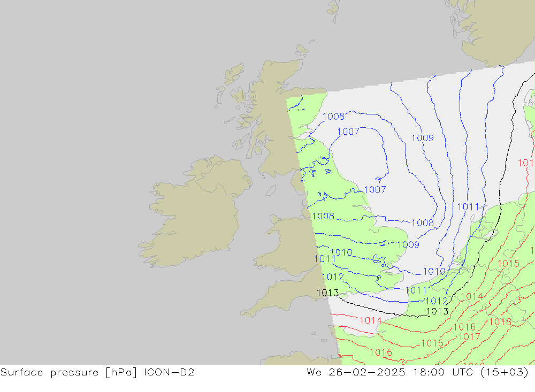Click the 1011 label off the Dutch coast

[468, 207]
